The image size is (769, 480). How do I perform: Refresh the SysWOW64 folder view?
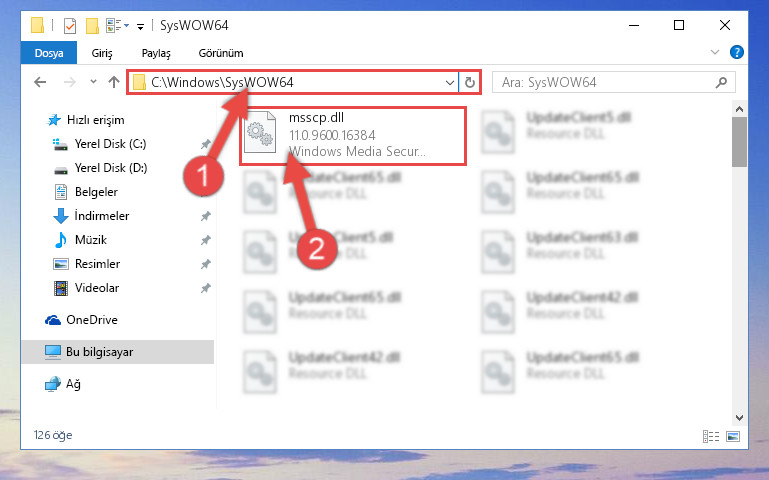pyautogui.click(x=470, y=82)
